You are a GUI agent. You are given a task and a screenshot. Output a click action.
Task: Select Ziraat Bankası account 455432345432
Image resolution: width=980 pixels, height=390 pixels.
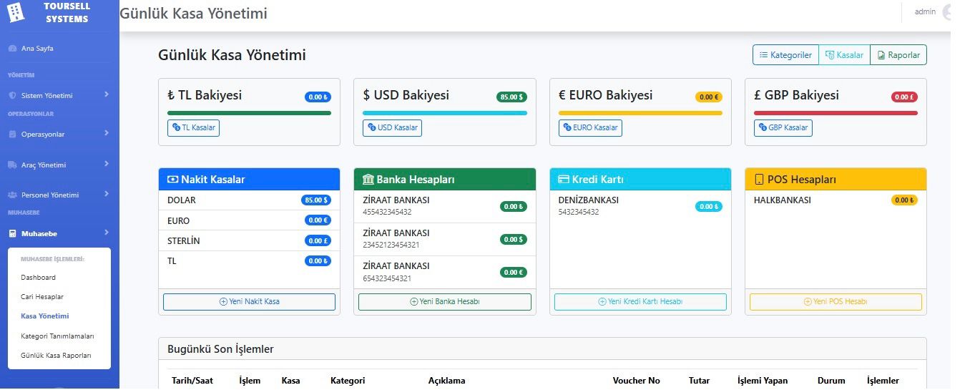click(445, 207)
